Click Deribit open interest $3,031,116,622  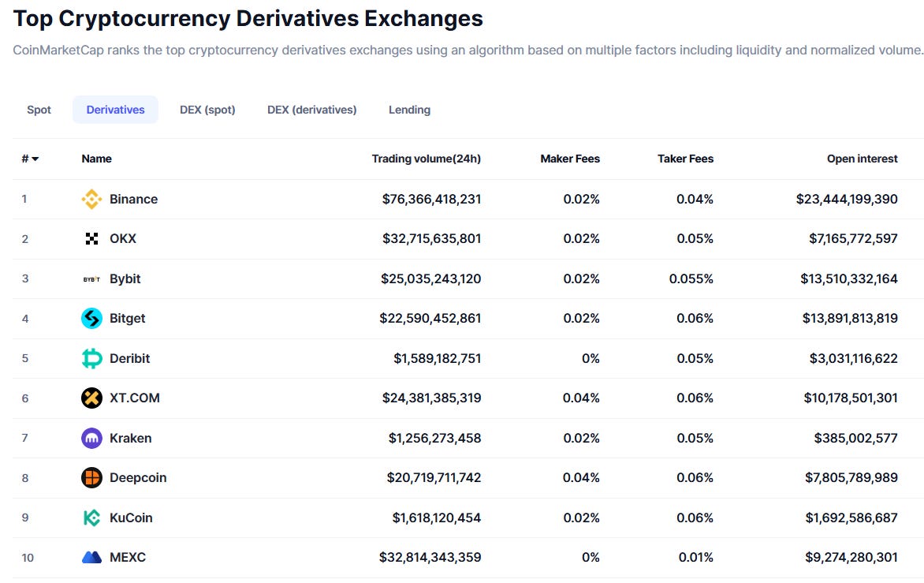[x=853, y=358]
